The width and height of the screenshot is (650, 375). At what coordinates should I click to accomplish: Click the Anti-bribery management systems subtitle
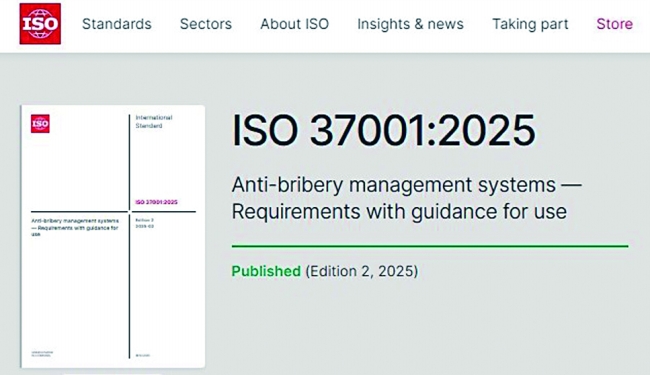point(407,198)
